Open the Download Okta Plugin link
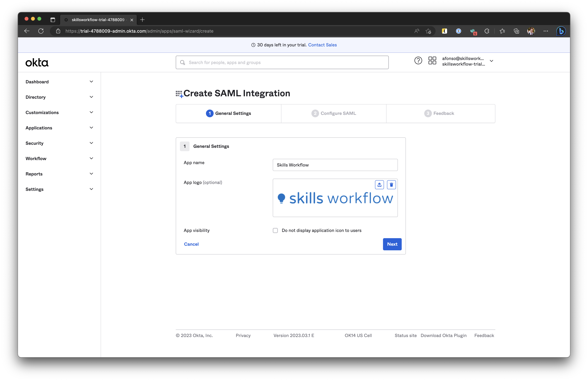Screen dimensions: 588x381 pos(443,335)
